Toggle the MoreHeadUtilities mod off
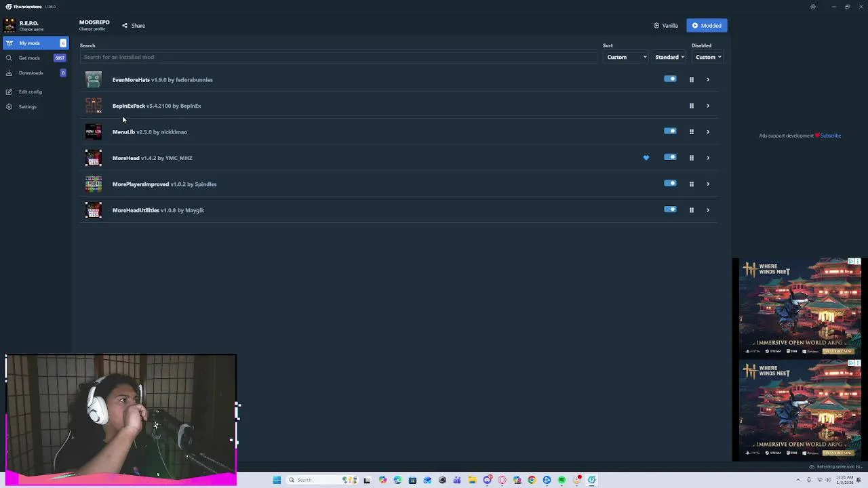The image size is (868, 488). (x=670, y=209)
